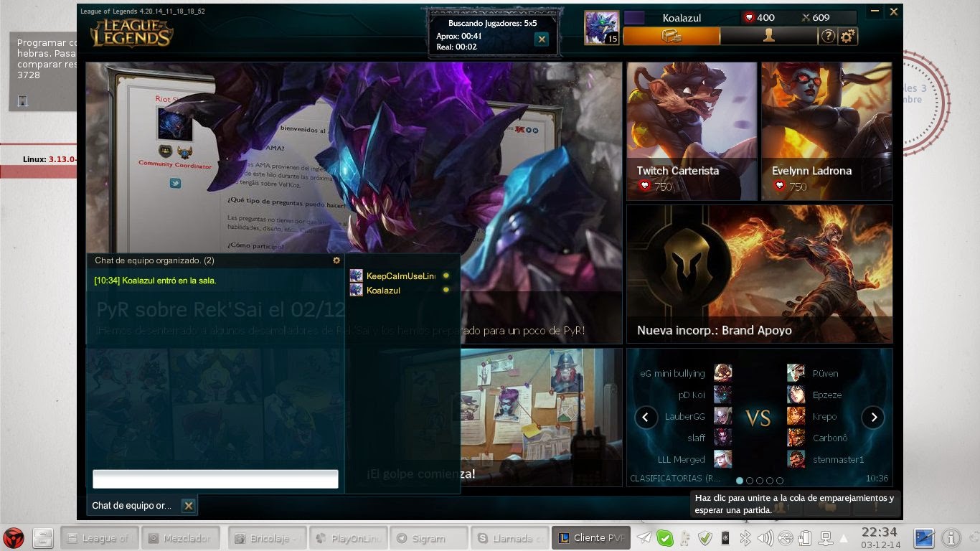Select first spectator carousel dot
The image size is (980, 551).
740,480
